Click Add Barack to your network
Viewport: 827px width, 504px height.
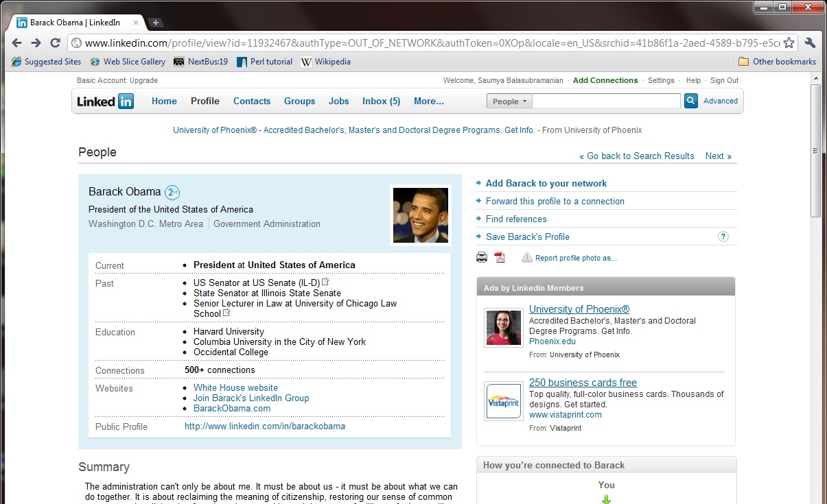pyautogui.click(x=546, y=183)
